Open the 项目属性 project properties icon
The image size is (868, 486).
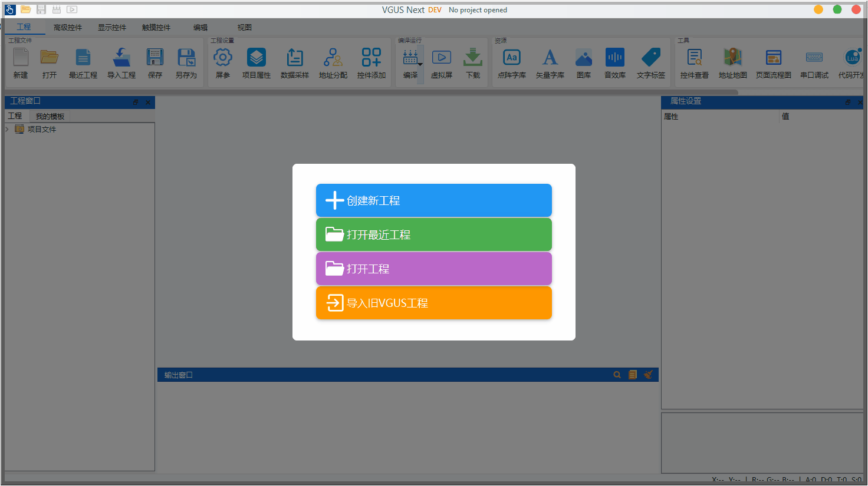tap(257, 57)
